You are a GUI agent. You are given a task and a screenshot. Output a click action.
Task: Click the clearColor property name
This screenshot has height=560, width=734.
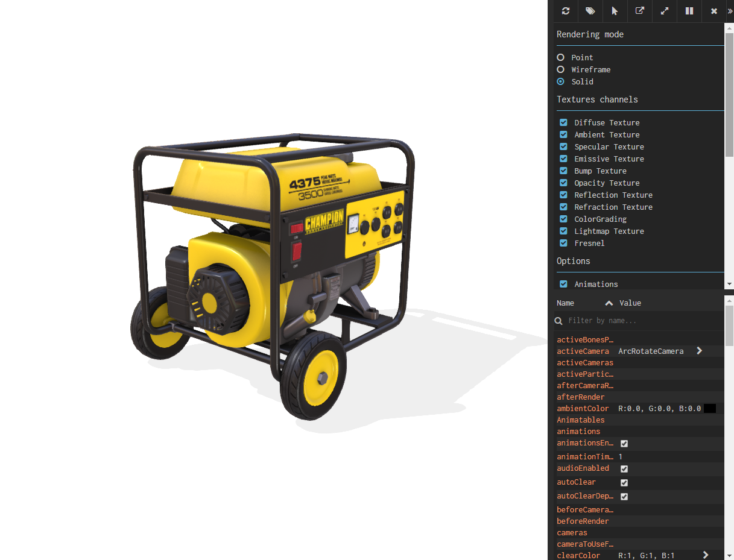point(578,555)
